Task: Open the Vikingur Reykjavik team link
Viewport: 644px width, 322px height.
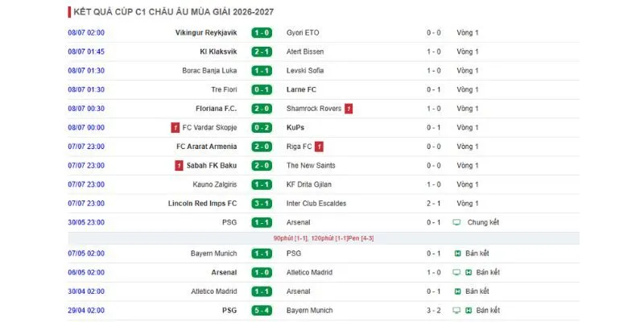Action: click(x=206, y=32)
